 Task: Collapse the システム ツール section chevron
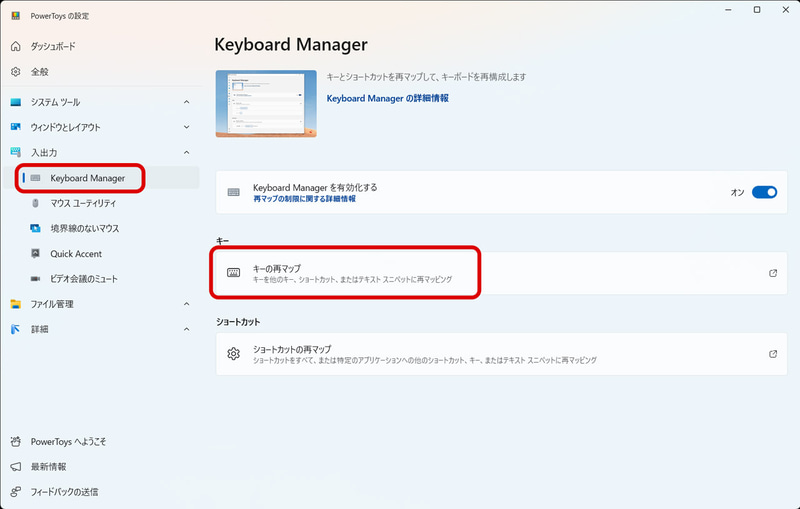[x=187, y=102]
